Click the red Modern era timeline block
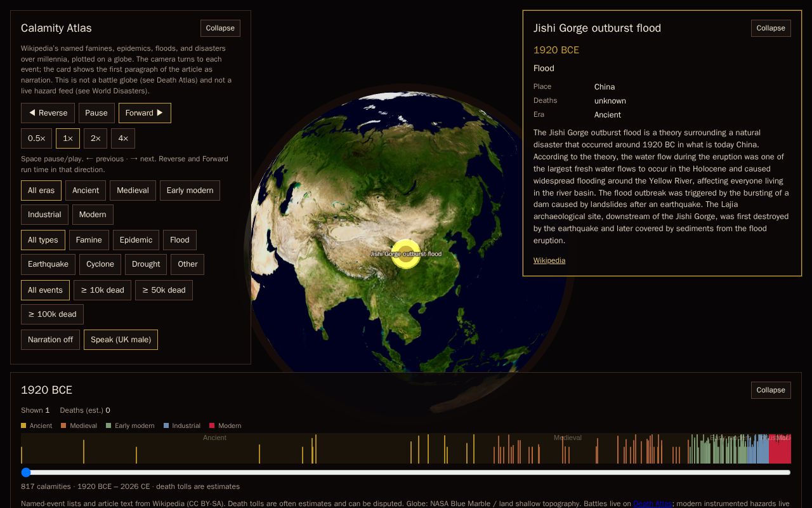Viewport: 812px width, 508px height. [x=780, y=448]
